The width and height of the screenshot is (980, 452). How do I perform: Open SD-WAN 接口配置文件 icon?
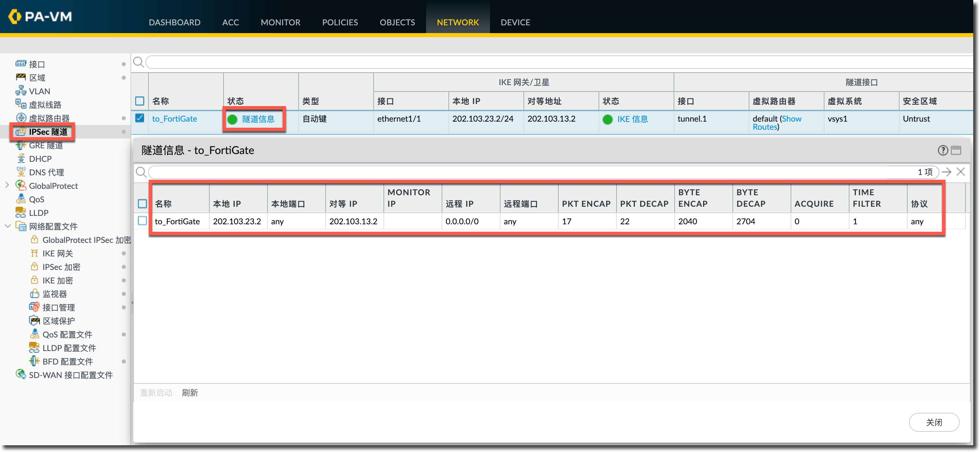(x=21, y=374)
